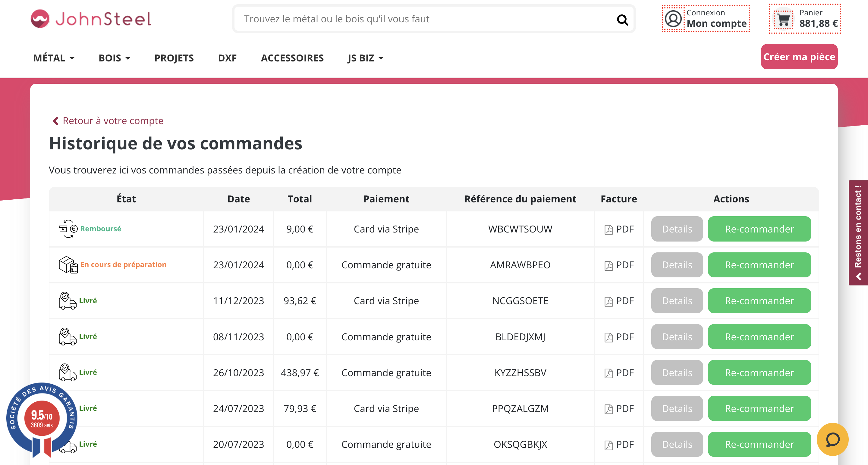Click the Référence du paiement column header
Viewport: 868px width, 465px height.
click(x=520, y=199)
